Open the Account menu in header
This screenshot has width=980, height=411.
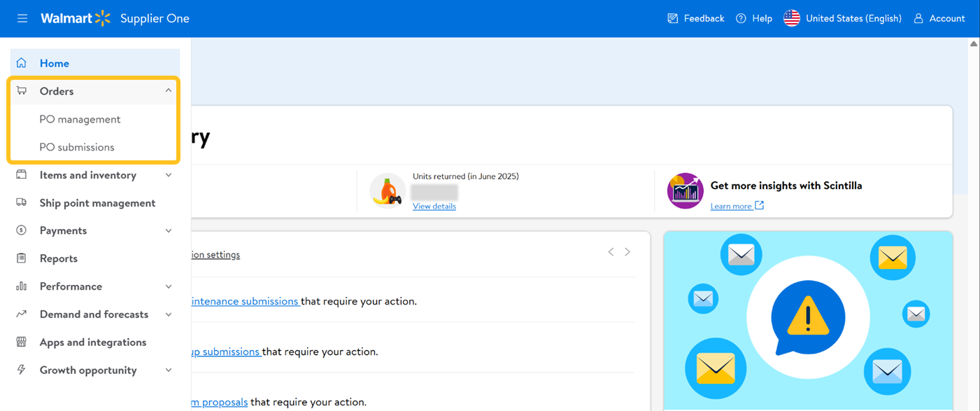pos(939,18)
